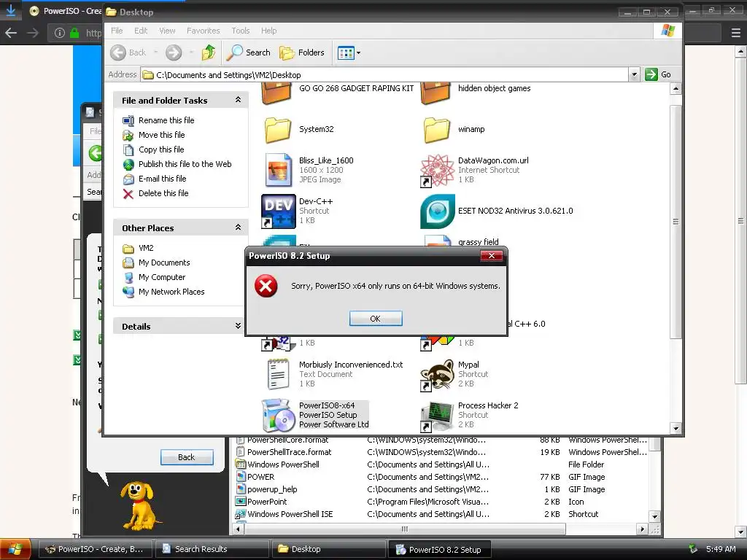Click OK in the PowerISO Setup error dialog

pos(376,319)
